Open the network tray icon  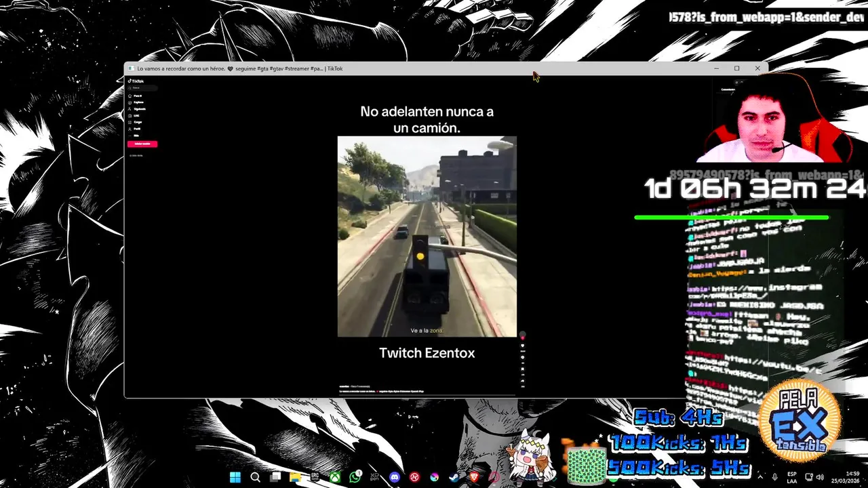809,478
